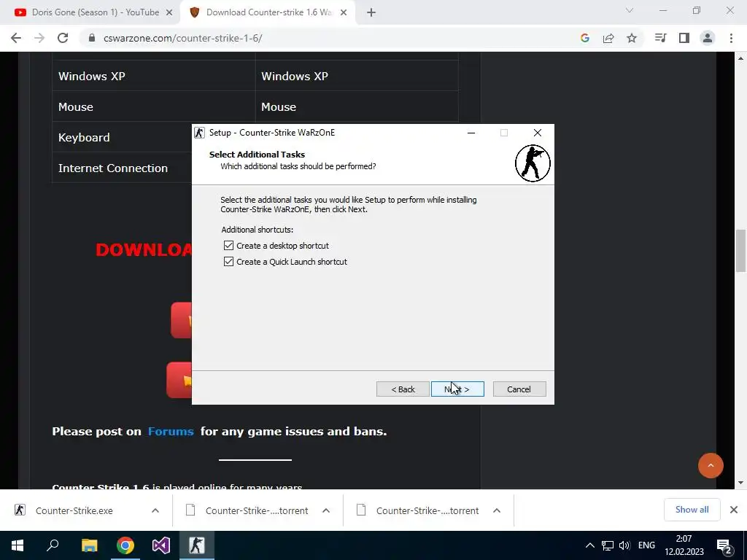Viewport: 747px width, 560px height.
Task: Open the media controls icon
Action: [x=661, y=38]
